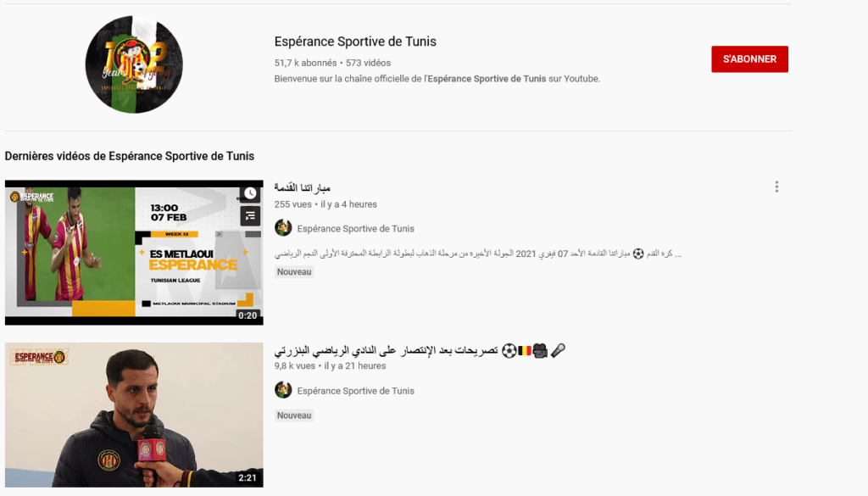Click small channel avatar under second video
The width and height of the screenshot is (868, 496).
click(283, 390)
